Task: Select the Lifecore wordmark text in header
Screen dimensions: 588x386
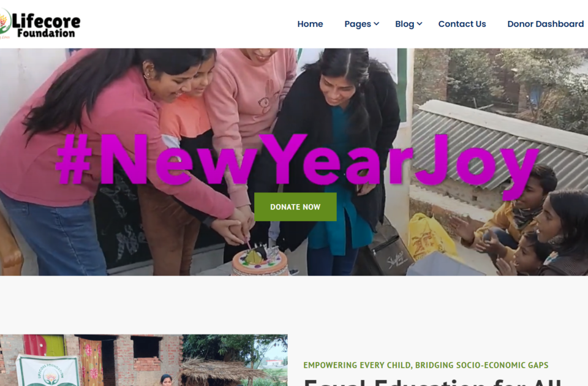Action: [46, 21]
